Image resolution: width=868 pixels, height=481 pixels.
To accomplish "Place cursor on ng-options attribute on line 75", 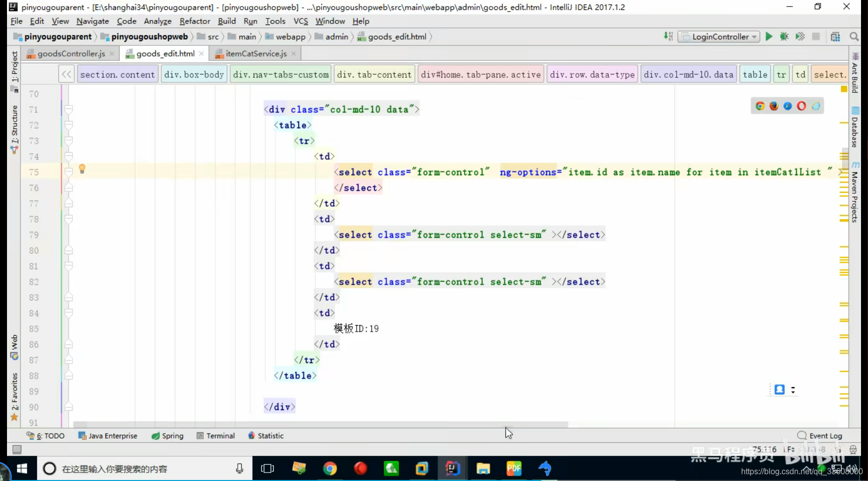I will [x=528, y=172].
